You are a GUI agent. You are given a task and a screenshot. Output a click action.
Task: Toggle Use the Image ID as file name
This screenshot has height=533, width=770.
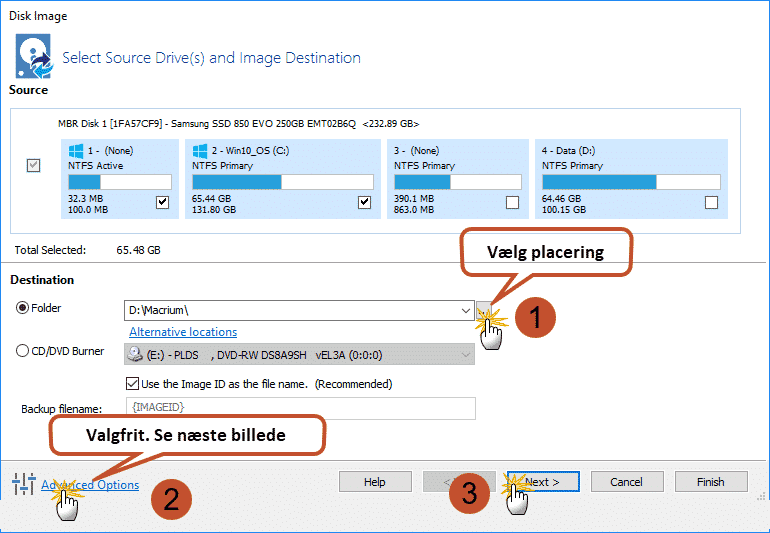133,384
